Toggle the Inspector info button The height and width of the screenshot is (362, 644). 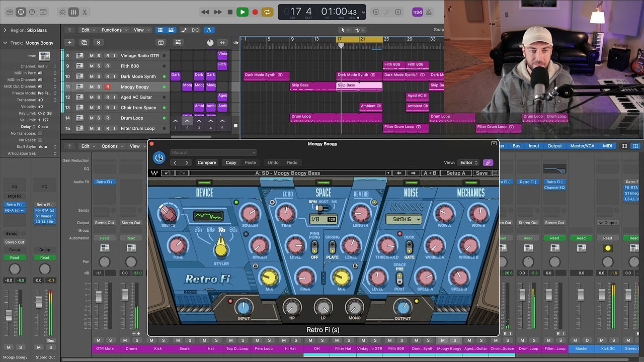pos(21,12)
